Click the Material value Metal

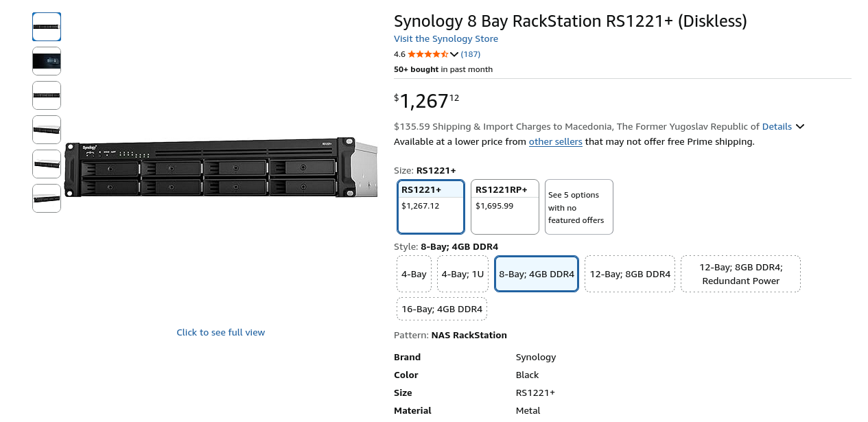click(x=528, y=410)
